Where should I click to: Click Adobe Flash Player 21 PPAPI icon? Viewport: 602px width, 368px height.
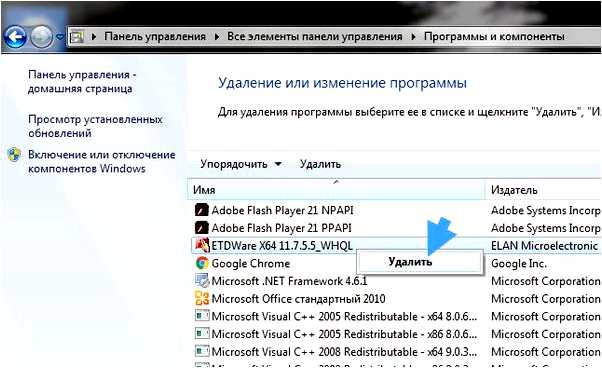202,228
